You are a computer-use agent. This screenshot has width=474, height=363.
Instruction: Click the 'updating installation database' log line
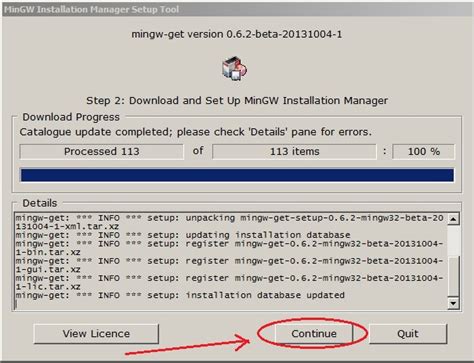click(x=183, y=235)
